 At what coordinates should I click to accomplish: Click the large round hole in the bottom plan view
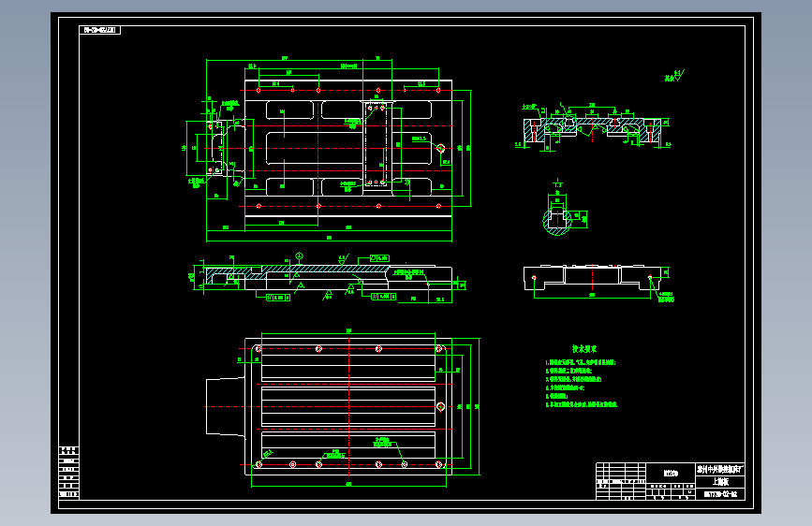point(441,407)
